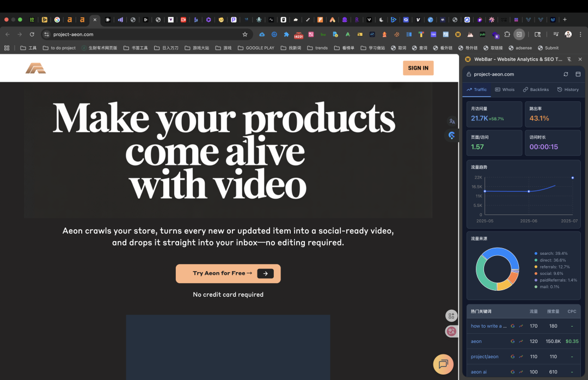The width and height of the screenshot is (588, 380).
Task: Click the 'aeon ai' keyword link
Action: [x=479, y=372]
